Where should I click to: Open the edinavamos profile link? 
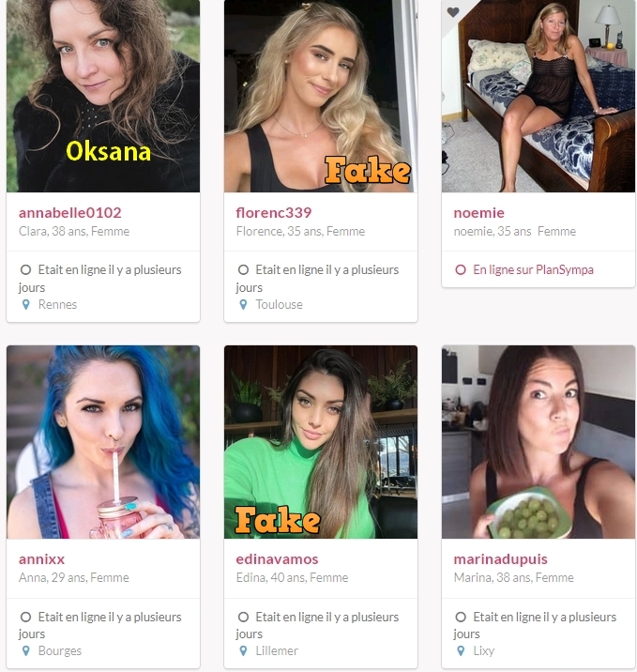tap(277, 558)
